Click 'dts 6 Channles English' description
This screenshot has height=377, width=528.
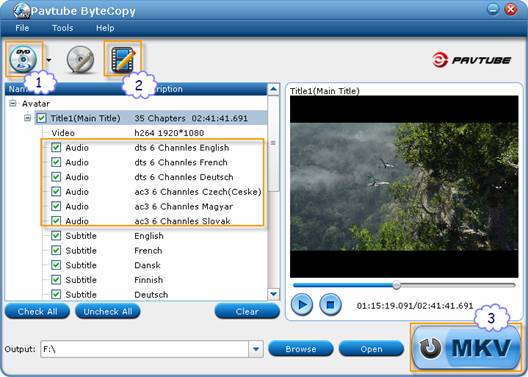[182, 147]
